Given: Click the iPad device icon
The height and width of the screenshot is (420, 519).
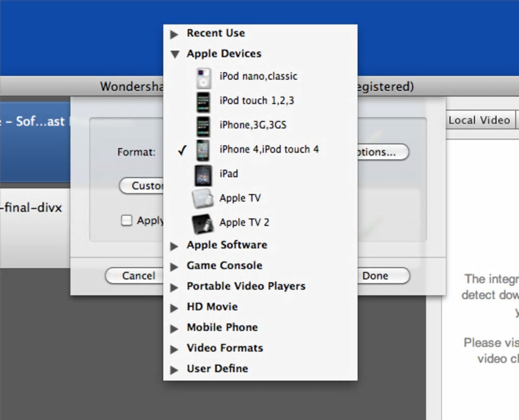Looking at the screenshot, I should point(203,175).
